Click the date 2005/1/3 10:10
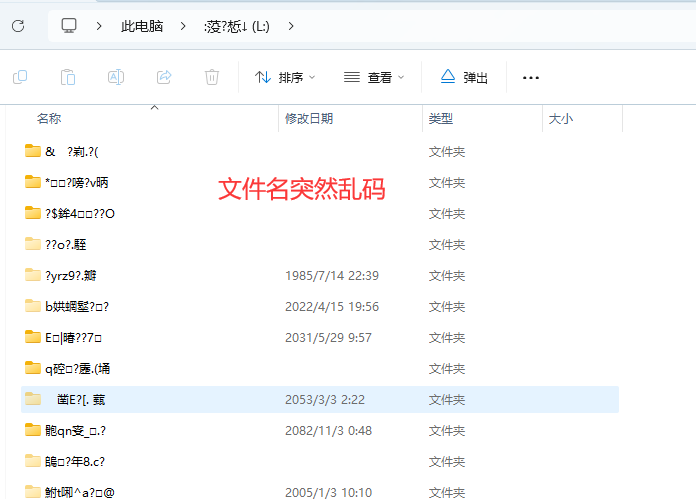This screenshot has width=696, height=499. 328,492
